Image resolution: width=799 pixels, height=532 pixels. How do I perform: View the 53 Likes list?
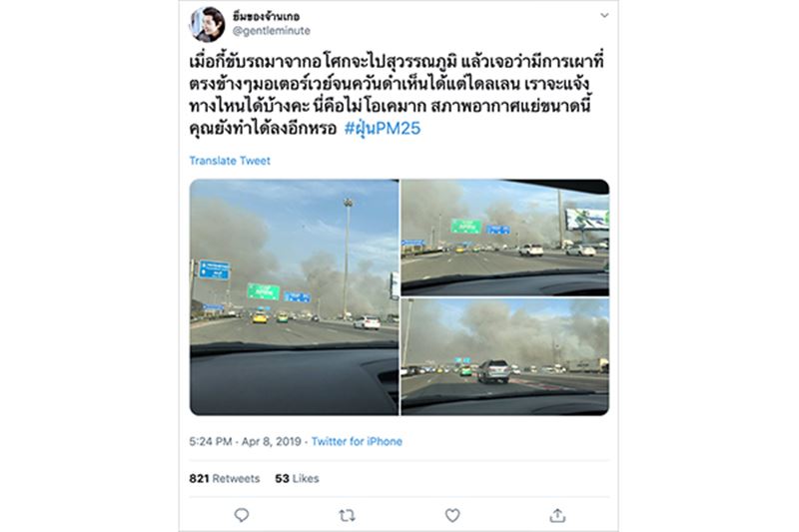pyautogui.click(x=297, y=478)
